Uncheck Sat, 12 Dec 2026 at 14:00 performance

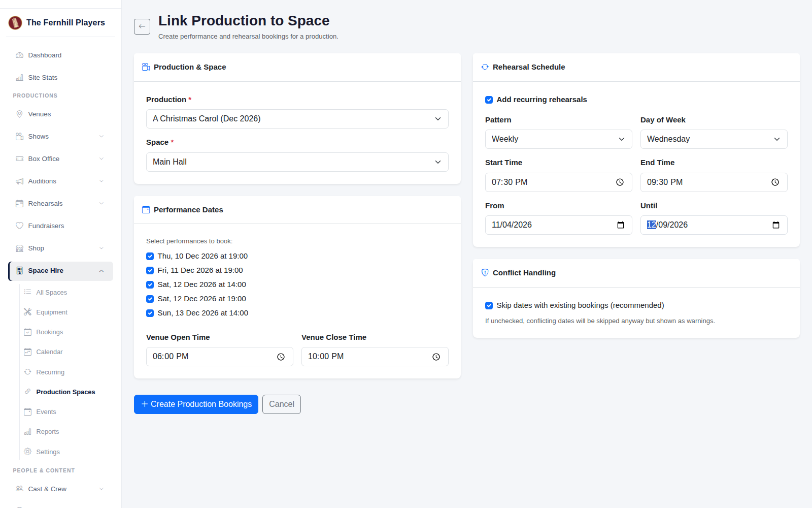[150, 285]
